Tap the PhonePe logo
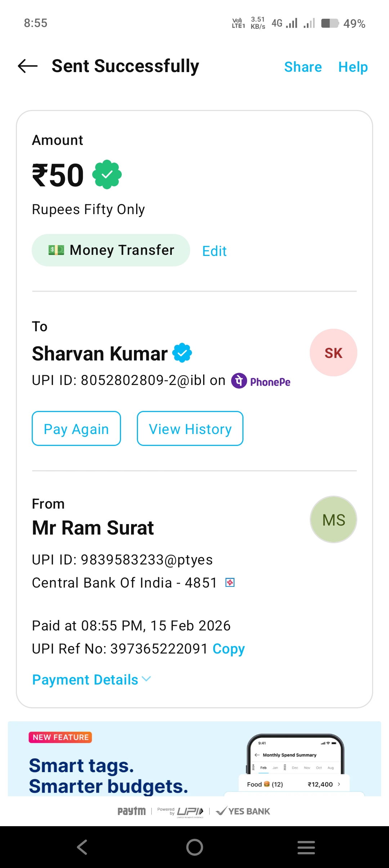 click(261, 381)
